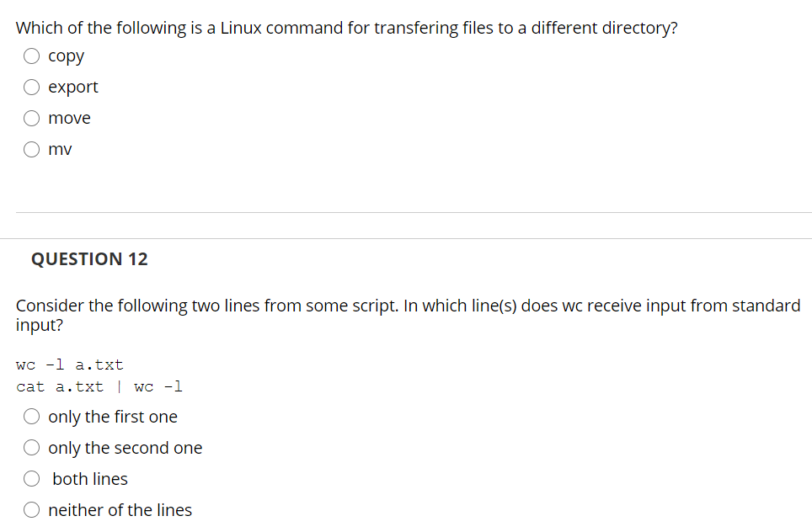Click the 'only the first one' label text
Screen dimensions: 812x532
pos(113,418)
